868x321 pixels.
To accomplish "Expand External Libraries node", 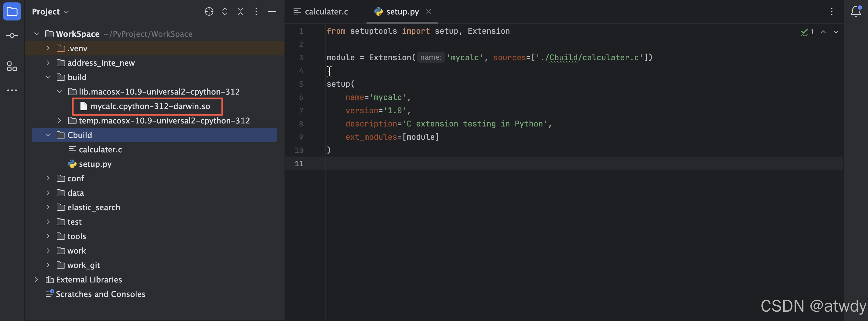I will tap(37, 279).
